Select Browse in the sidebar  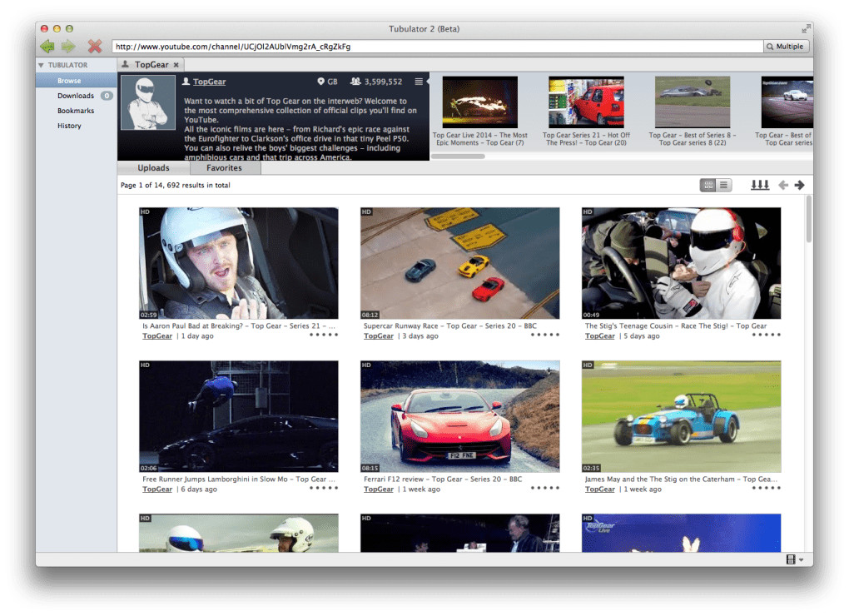(x=77, y=81)
